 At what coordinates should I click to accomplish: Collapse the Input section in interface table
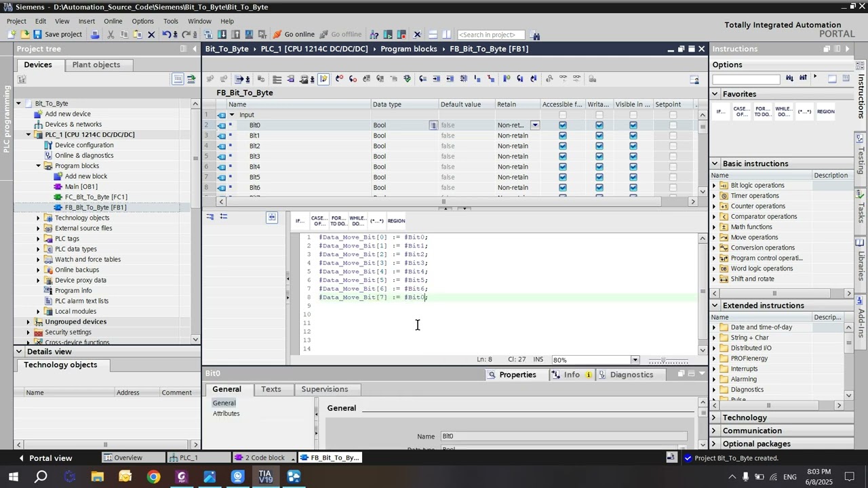click(232, 115)
